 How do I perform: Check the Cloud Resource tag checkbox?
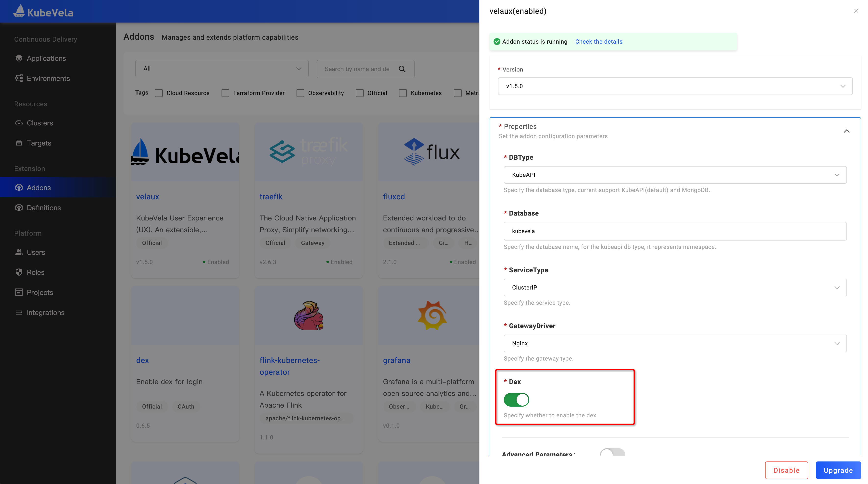point(159,93)
